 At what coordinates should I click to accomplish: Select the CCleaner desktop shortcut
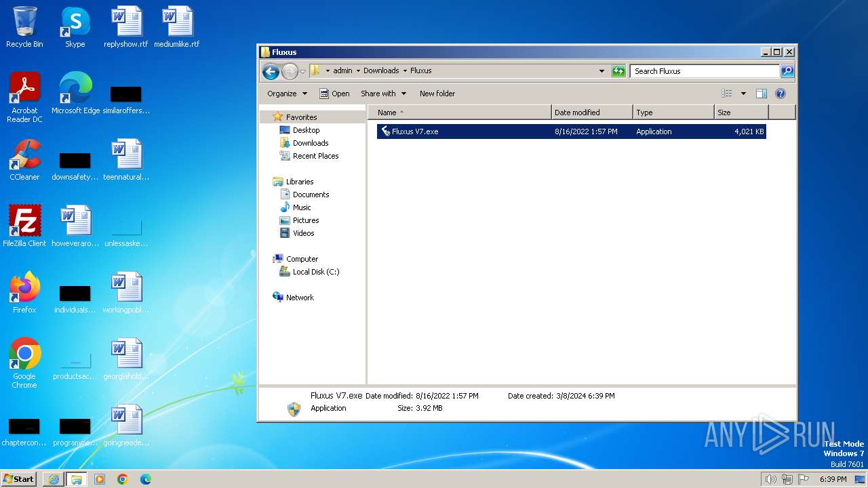pos(24,160)
